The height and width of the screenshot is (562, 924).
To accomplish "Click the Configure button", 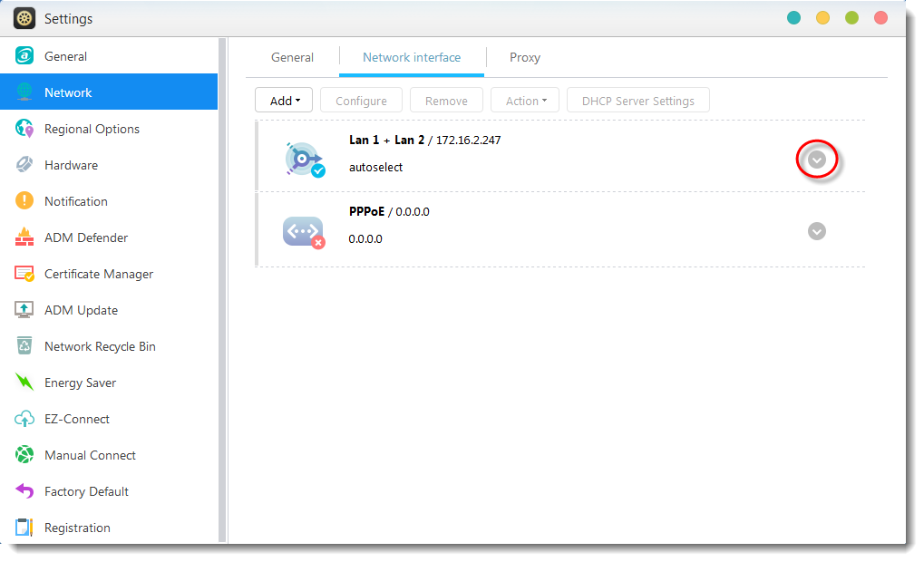I will [x=361, y=100].
